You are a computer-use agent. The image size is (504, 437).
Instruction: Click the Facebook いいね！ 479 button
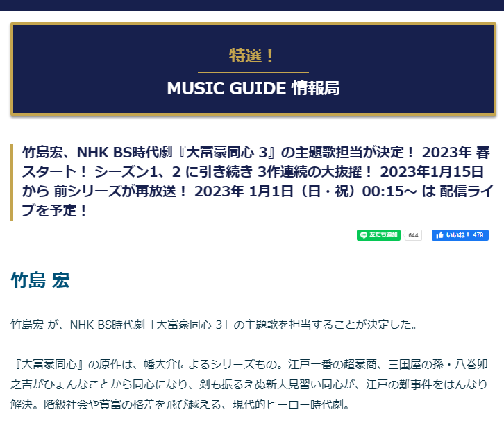(x=460, y=235)
